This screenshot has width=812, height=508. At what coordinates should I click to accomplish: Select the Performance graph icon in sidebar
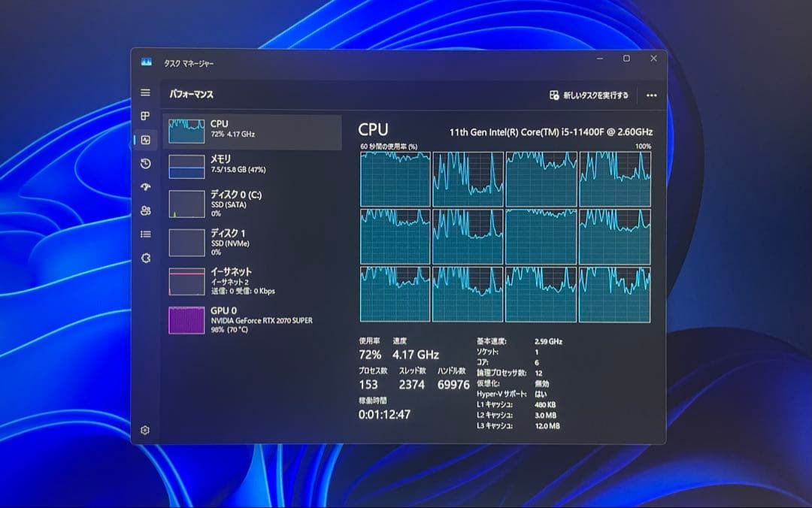[145, 138]
